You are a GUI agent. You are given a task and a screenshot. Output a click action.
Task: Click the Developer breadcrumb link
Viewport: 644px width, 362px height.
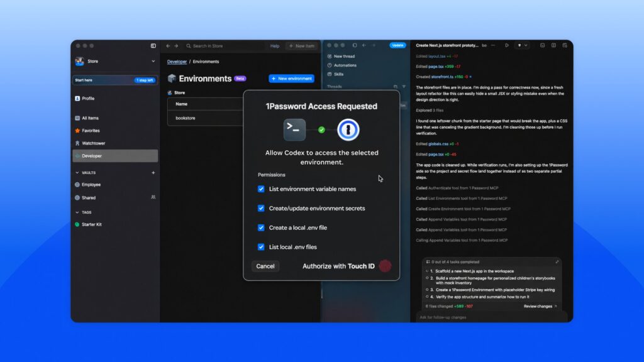point(177,62)
